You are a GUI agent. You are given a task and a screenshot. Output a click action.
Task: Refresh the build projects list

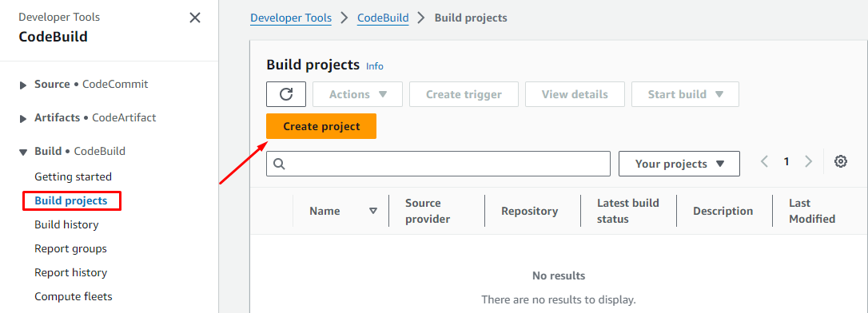coord(286,94)
